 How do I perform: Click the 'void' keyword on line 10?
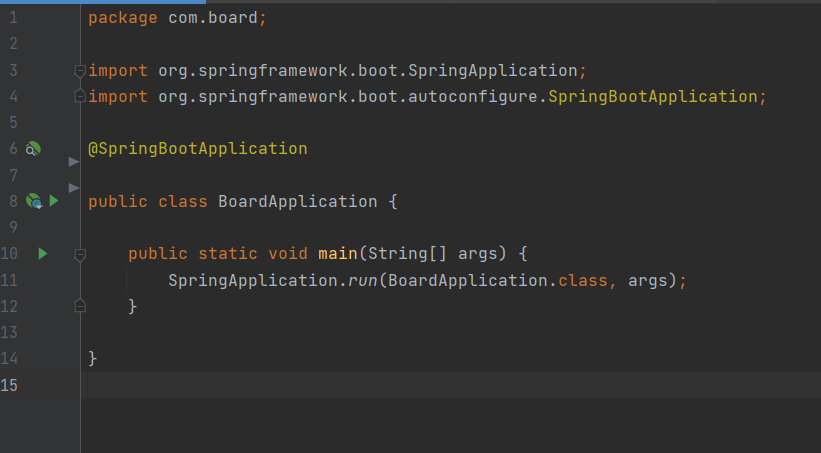[287, 254]
